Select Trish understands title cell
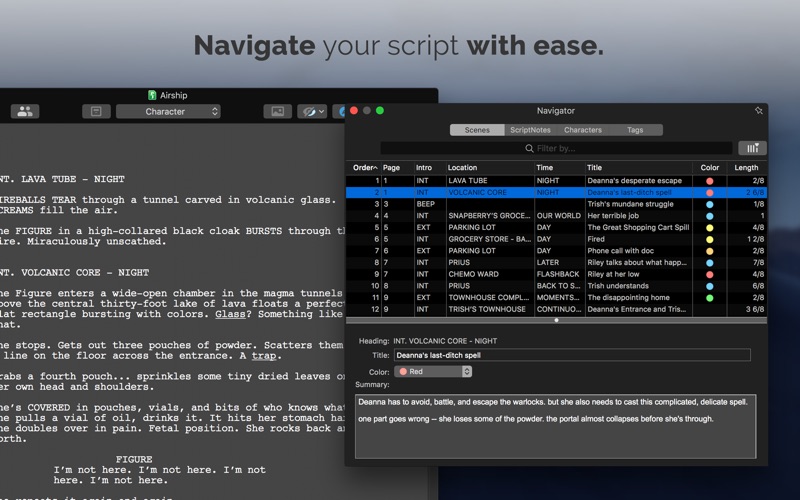This screenshot has width=800, height=500. point(638,286)
